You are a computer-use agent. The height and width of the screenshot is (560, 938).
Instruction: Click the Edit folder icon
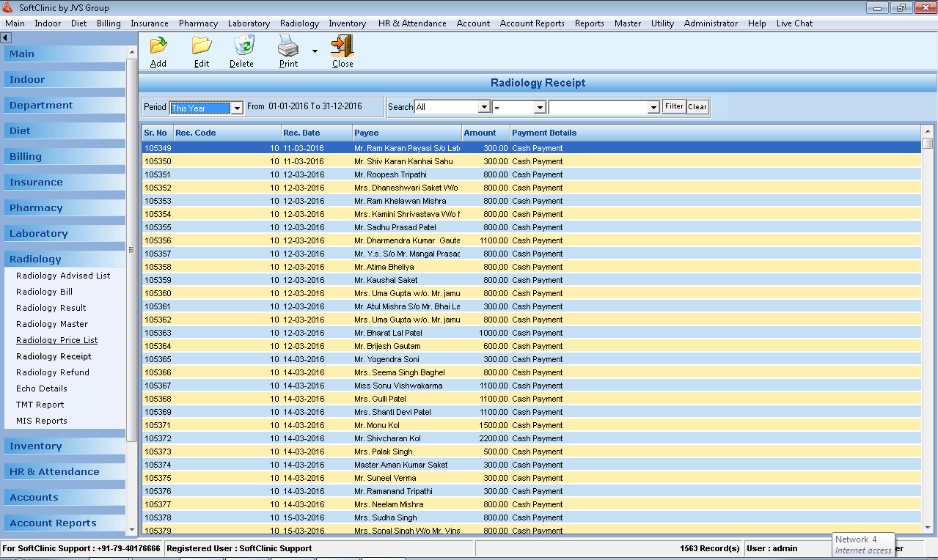[x=202, y=46]
